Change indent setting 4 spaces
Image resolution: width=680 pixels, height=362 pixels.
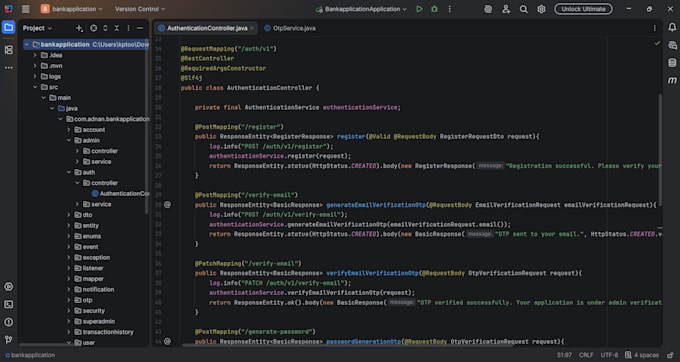point(642,355)
